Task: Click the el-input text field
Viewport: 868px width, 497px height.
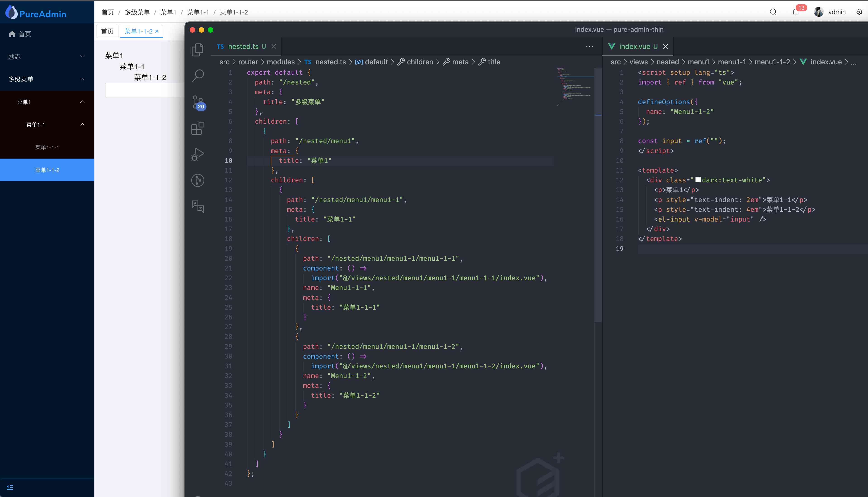Action: 145,90
